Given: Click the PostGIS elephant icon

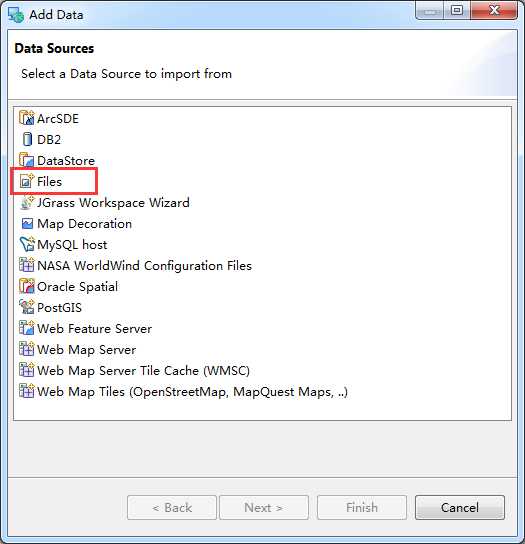Looking at the screenshot, I should [x=27, y=307].
